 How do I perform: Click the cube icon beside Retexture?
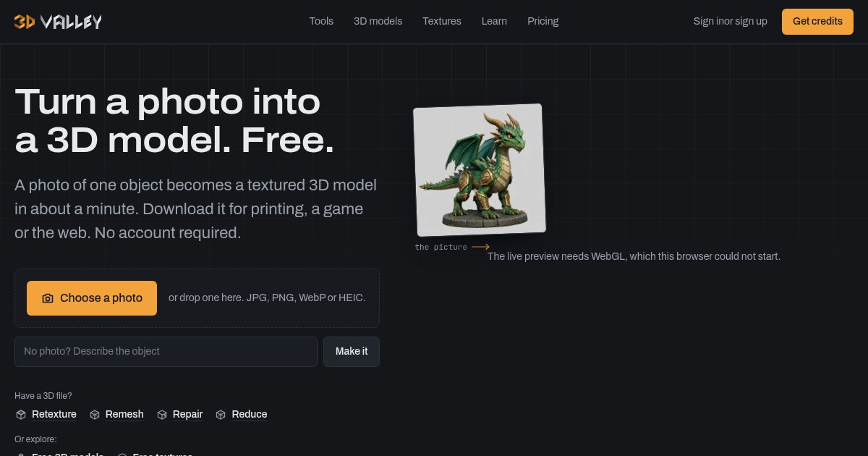21,415
